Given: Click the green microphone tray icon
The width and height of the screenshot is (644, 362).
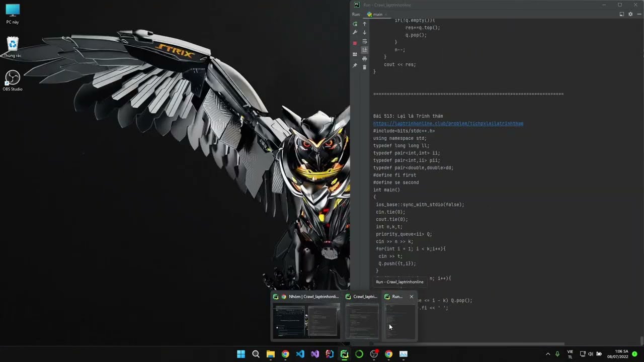Looking at the screenshot, I should click(557, 354).
